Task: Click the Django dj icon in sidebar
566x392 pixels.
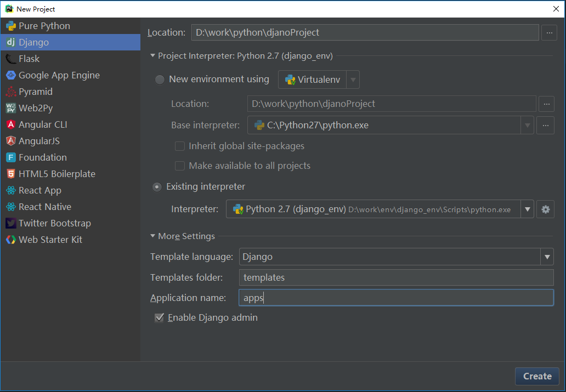Action: coord(11,42)
